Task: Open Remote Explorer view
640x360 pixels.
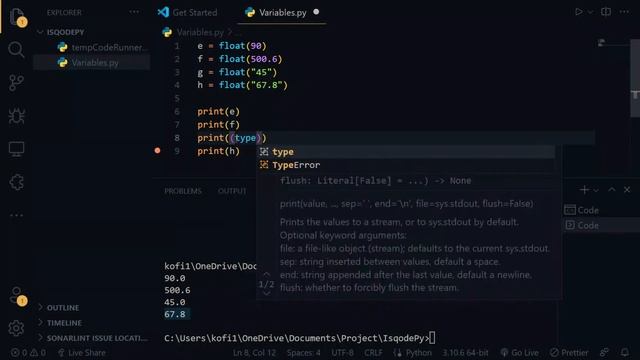Action: coord(16,149)
